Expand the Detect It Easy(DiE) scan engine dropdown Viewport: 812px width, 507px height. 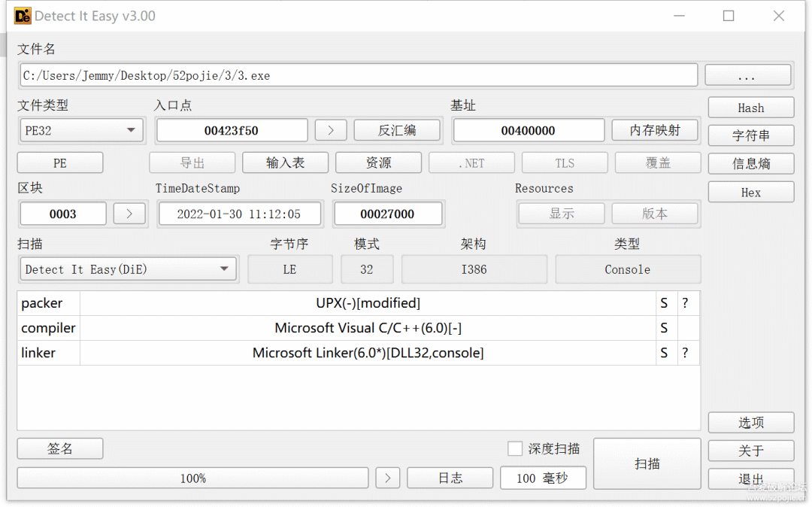[128, 269]
